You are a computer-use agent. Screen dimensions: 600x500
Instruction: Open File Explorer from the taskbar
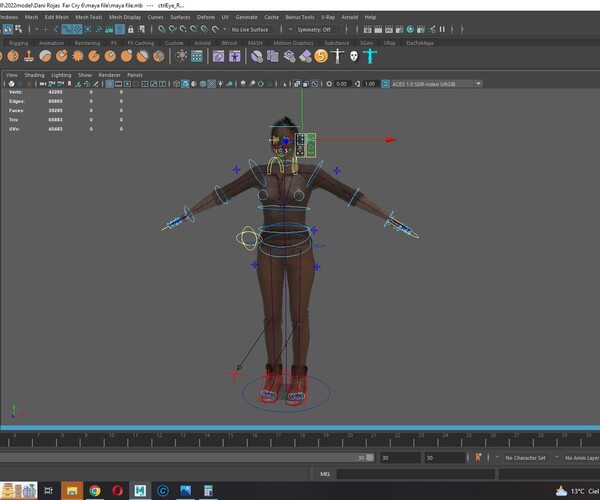point(72,490)
